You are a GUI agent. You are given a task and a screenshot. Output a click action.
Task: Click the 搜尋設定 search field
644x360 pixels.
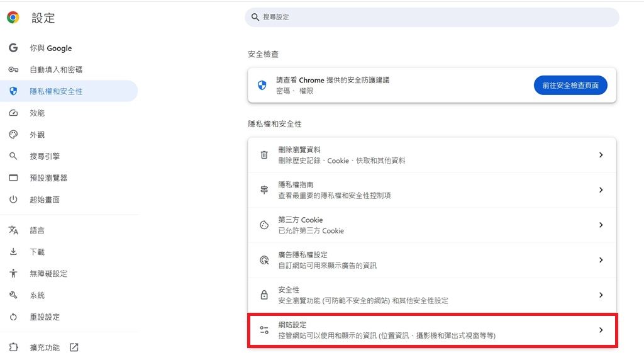coord(431,17)
